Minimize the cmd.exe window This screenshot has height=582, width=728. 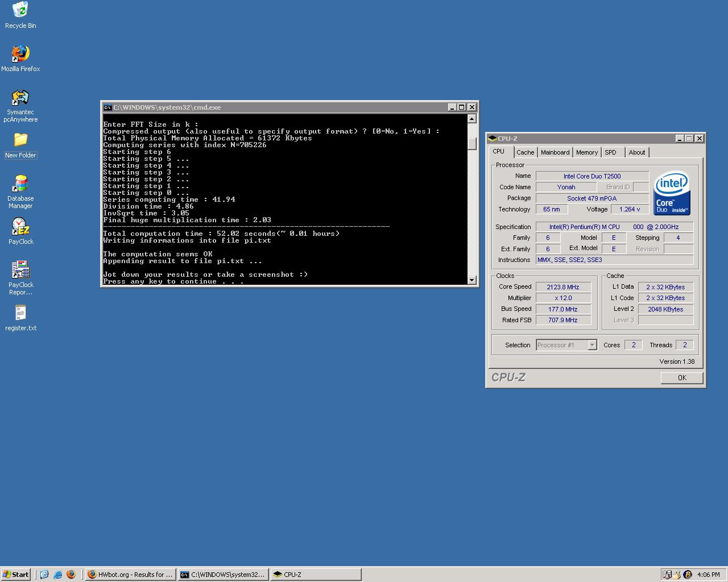(x=452, y=107)
